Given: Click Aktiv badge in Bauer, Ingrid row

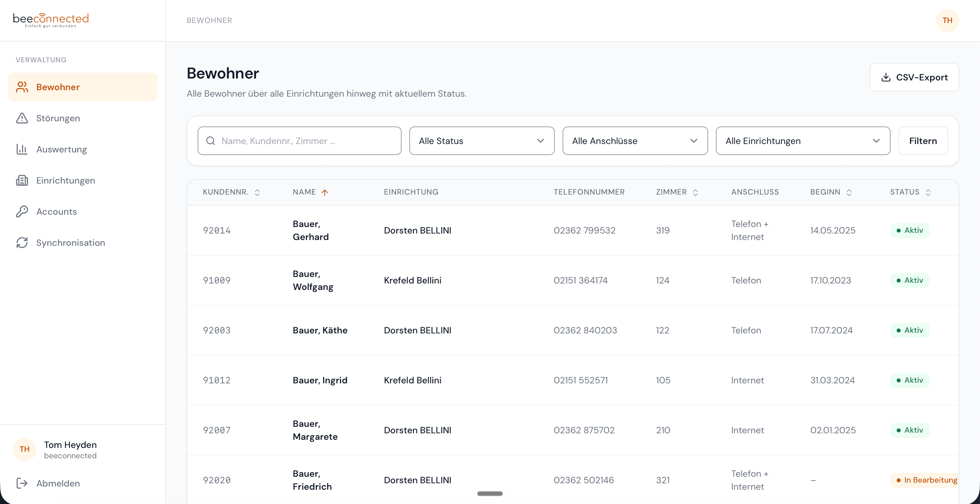Looking at the screenshot, I should click(910, 380).
